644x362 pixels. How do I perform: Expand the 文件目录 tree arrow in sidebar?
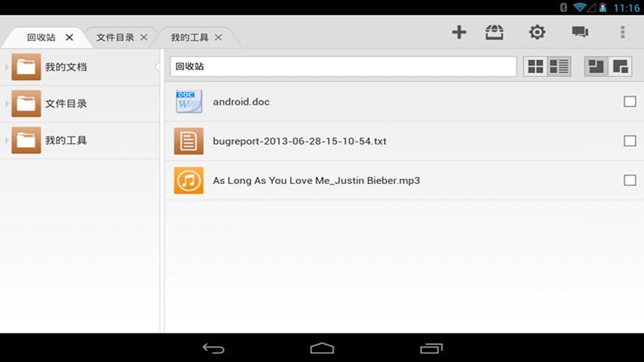pyautogui.click(x=7, y=103)
